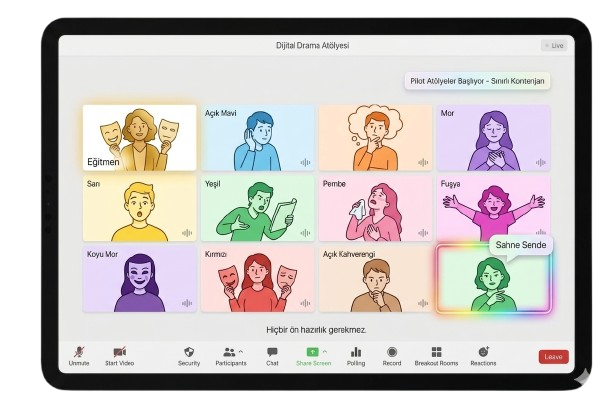Start Video from the toolbar
The width and height of the screenshot is (613, 407).
point(119,353)
